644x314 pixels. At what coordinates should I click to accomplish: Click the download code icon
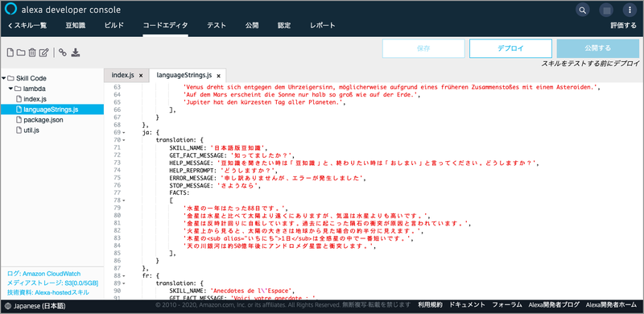point(76,52)
